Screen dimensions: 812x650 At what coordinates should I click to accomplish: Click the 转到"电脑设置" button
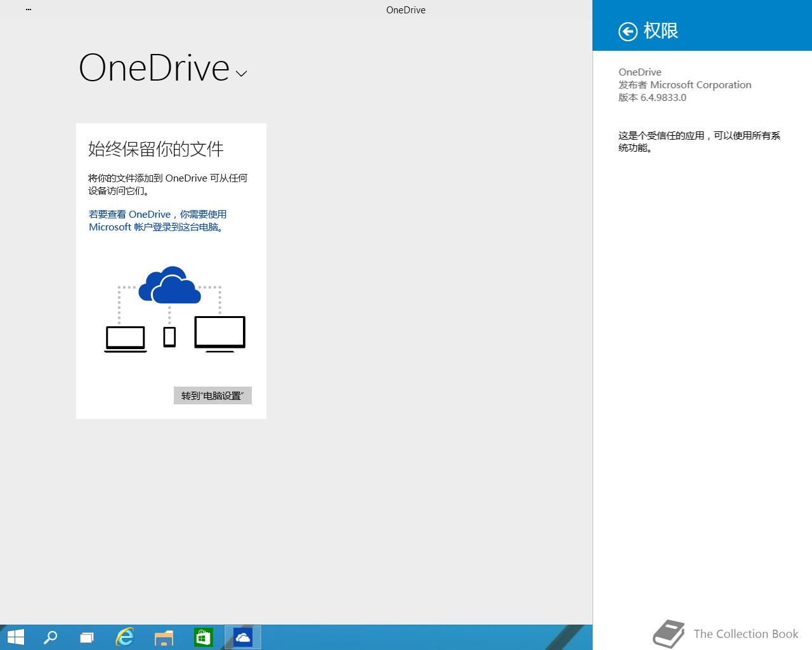pyautogui.click(x=213, y=395)
